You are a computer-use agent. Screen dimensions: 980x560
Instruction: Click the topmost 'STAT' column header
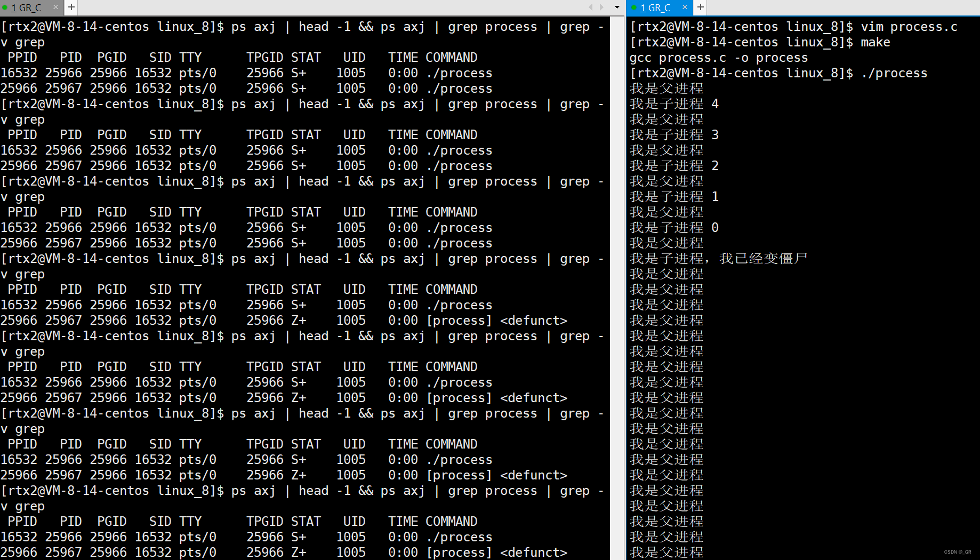[x=306, y=58]
